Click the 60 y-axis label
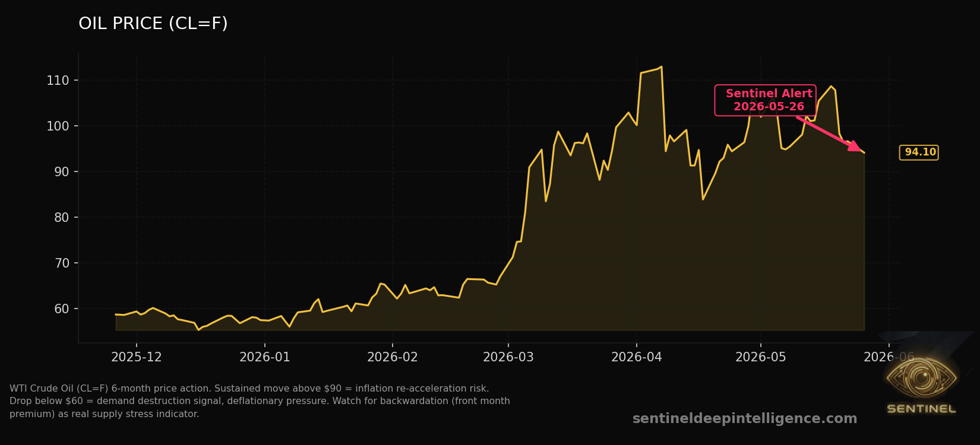The image size is (980, 445). point(62,309)
